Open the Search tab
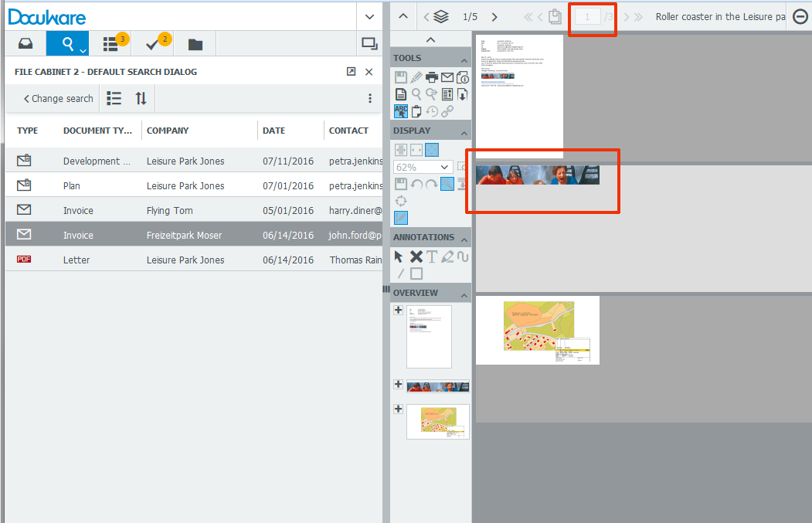The width and height of the screenshot is (812, 523). tap(68, 44)
